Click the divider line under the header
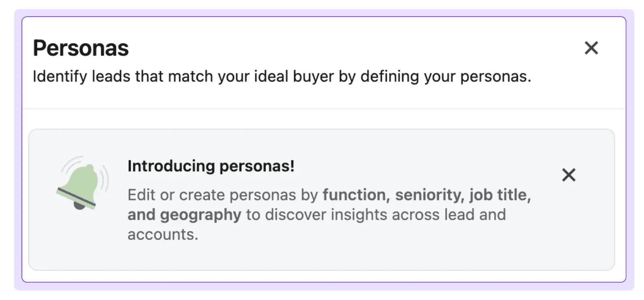Viewport: 644px width, 300px height. tap(324, 109)
